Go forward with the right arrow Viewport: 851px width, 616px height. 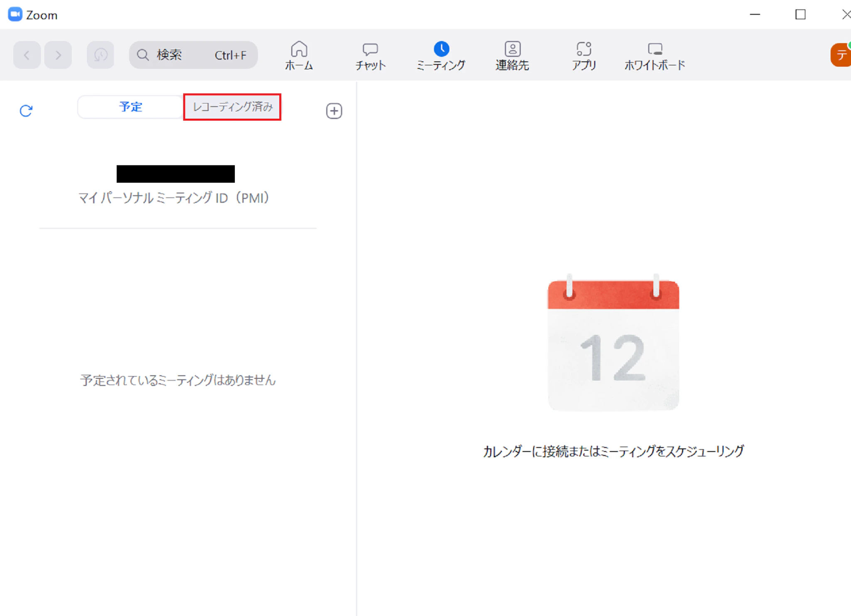point(58,55)
